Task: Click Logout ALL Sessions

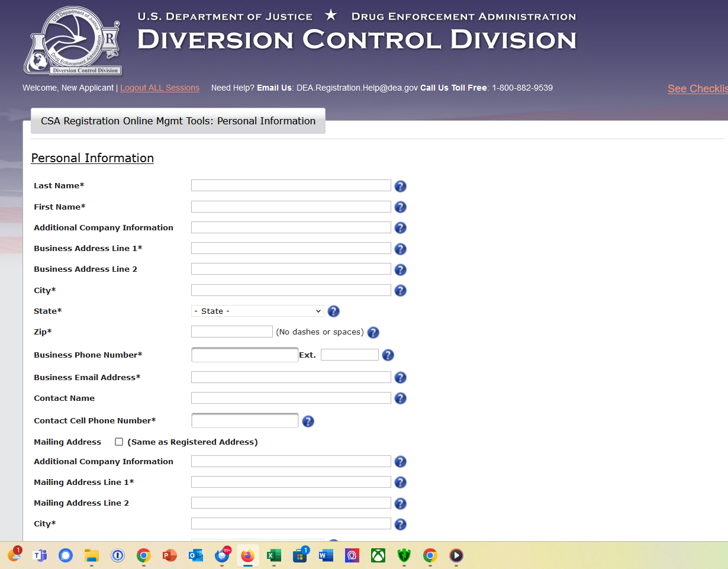Action: pos(160,88)
